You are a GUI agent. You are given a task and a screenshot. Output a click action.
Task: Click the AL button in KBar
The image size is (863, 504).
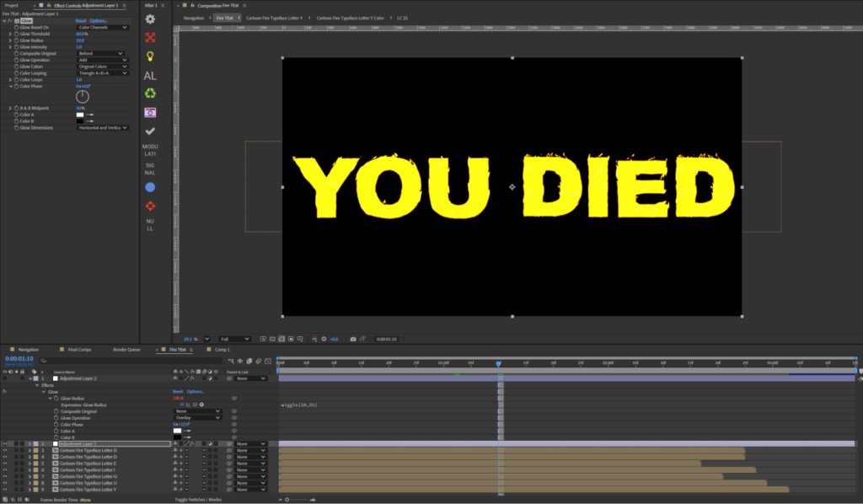pos(150,75)
